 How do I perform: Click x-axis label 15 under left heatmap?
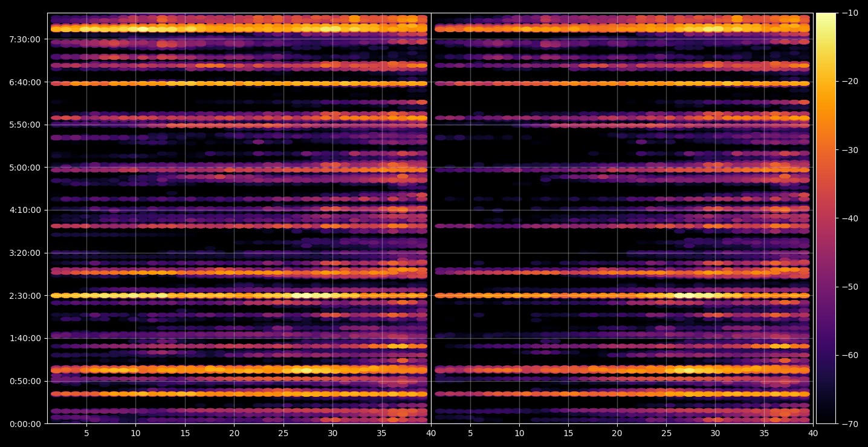coord(185,433)
